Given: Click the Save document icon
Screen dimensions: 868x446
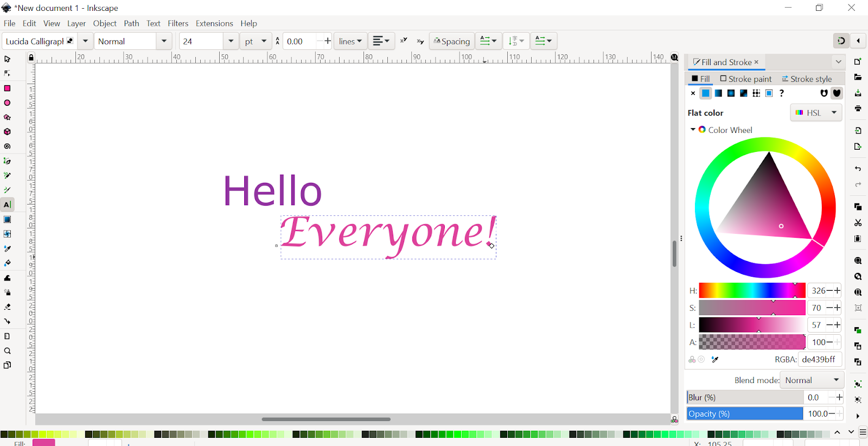Looking at the screenshot, I should coord(858,93).
